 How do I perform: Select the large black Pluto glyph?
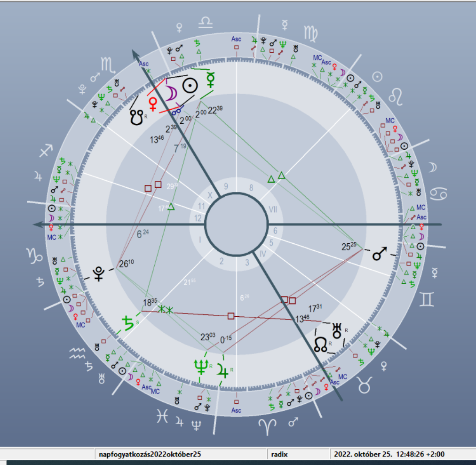(x=99, y=273)
